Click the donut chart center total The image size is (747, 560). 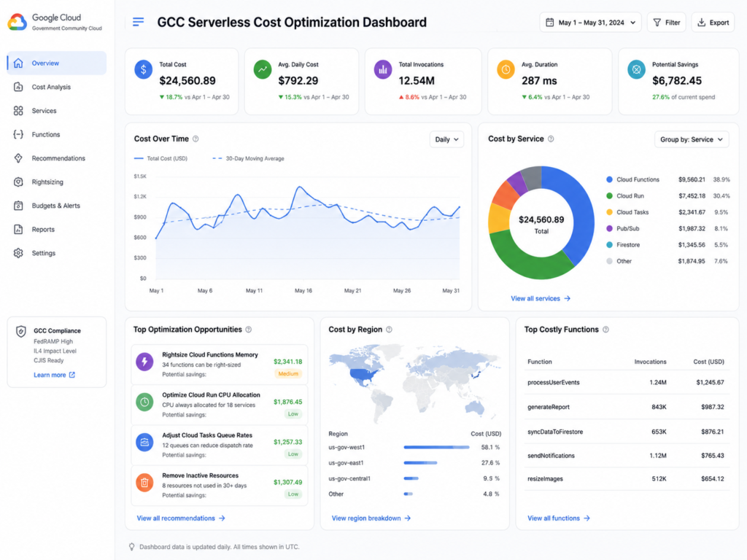coord(541,225)
